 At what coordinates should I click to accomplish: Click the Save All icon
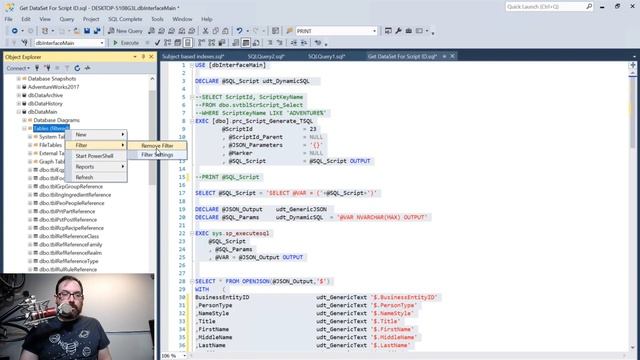[x=97, y=31]
